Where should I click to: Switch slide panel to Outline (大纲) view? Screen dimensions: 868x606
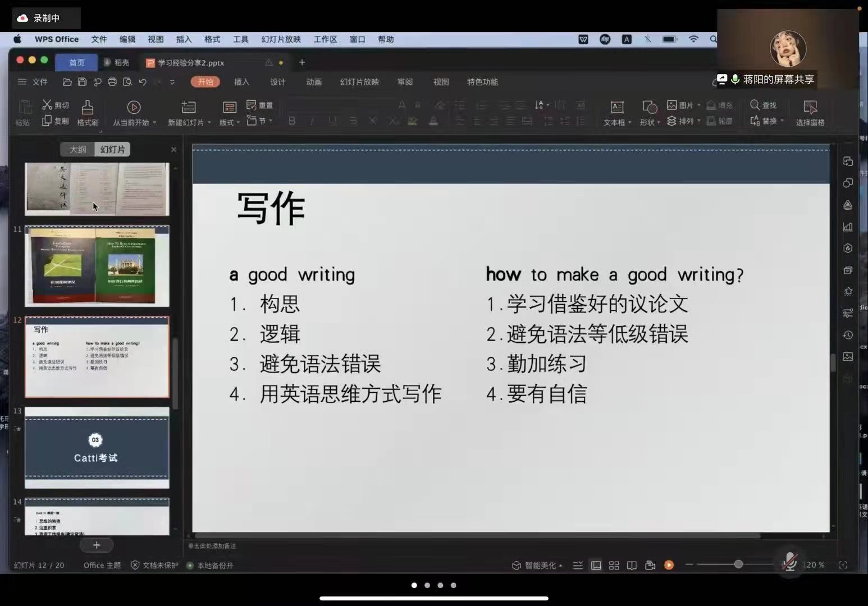coord(78,149)
